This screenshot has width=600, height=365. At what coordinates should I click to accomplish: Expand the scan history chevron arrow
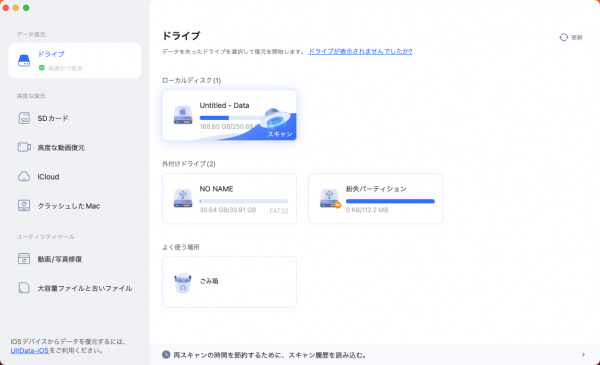tap(583, 355)
